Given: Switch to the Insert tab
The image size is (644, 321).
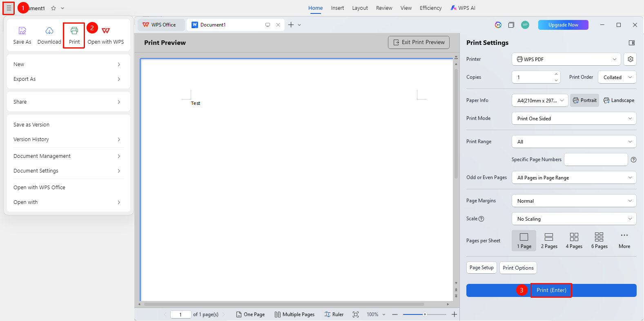Looking at the screenshot, I should pos(337,8).
